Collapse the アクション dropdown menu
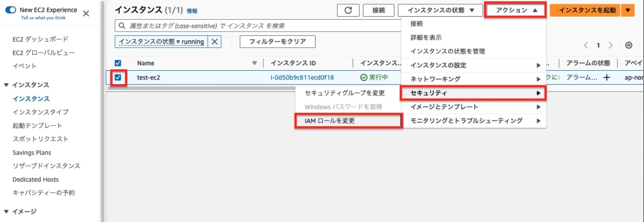This screenshot has width=644, height=222. click(515, 10)
